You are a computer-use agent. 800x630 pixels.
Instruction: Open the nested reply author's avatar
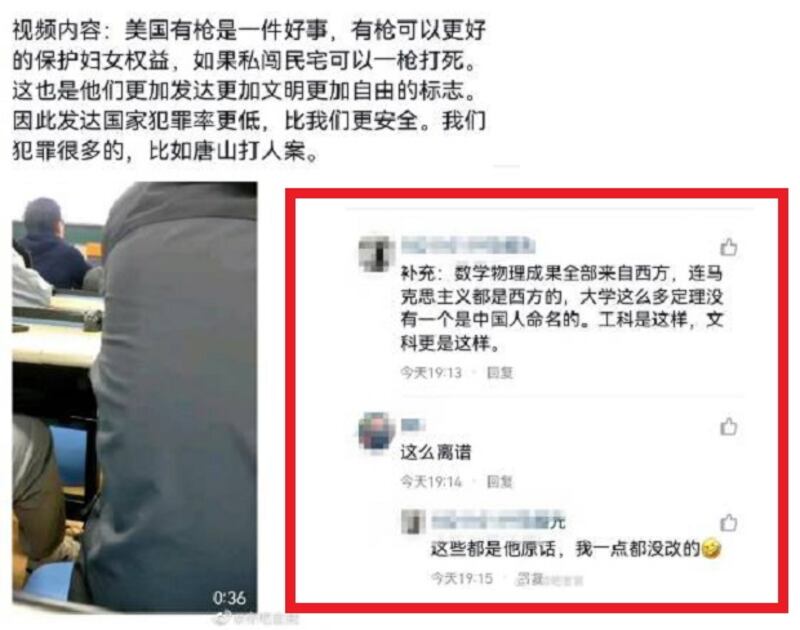[413, 522]
